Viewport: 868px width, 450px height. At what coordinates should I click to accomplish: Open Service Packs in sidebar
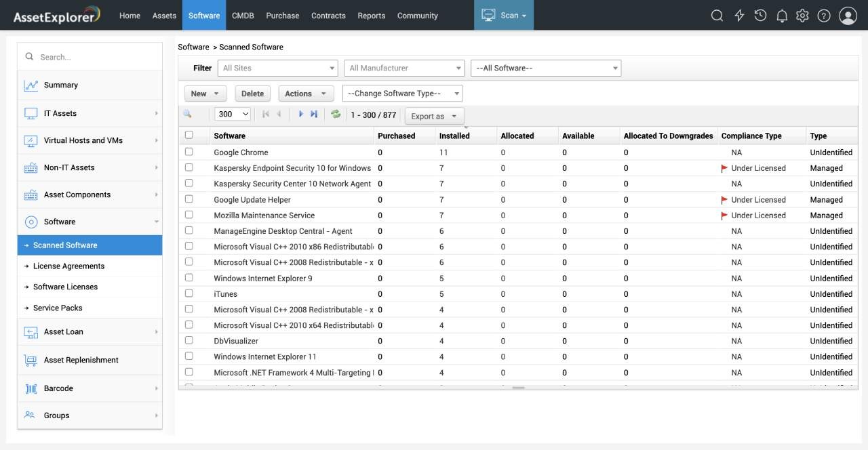coord(90,308)
